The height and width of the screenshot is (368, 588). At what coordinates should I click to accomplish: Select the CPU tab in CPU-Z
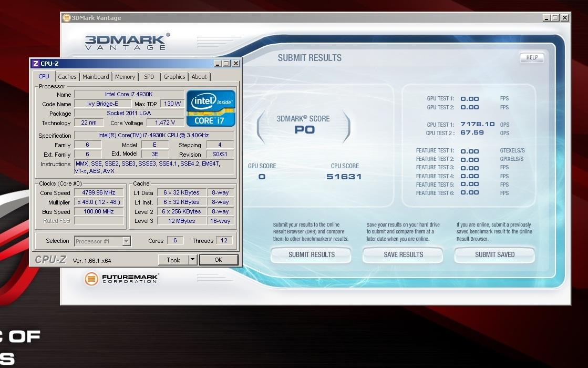click(44, 76)
